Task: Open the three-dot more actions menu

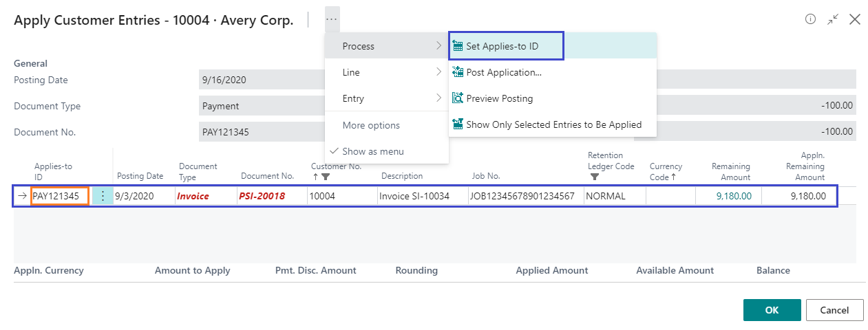Action: 332,19
